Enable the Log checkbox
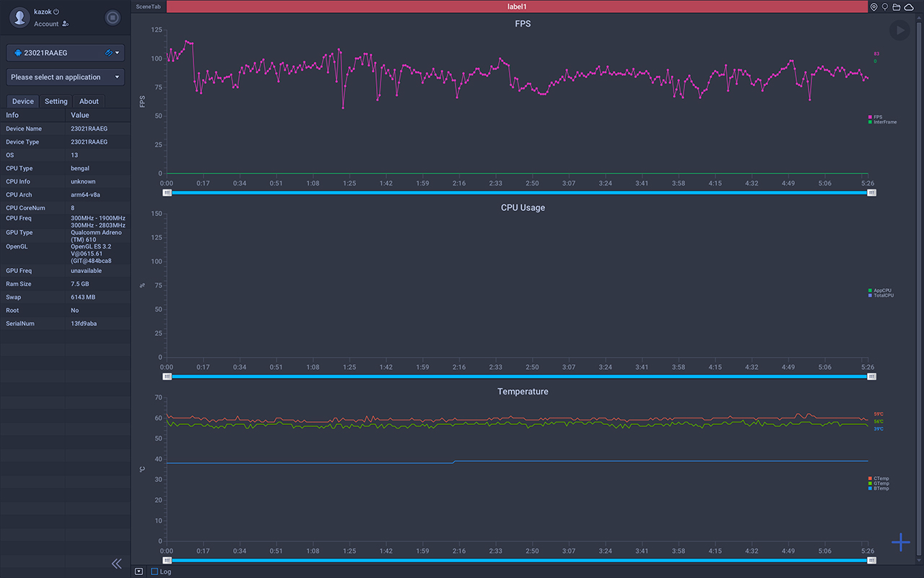924x578 pixels. tap(154, 571)
